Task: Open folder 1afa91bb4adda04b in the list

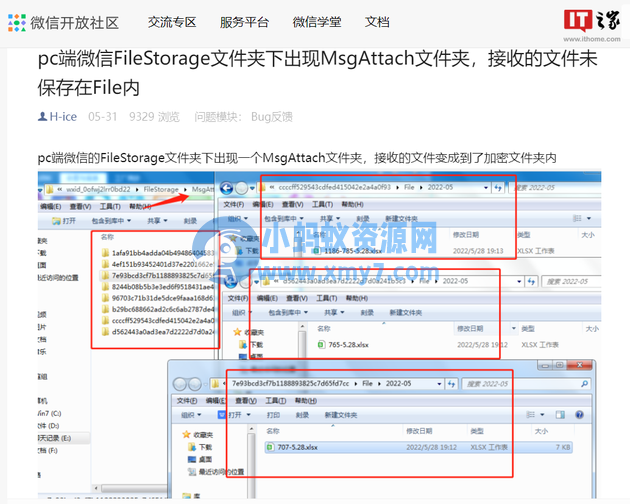Action: tap(158, 253)
